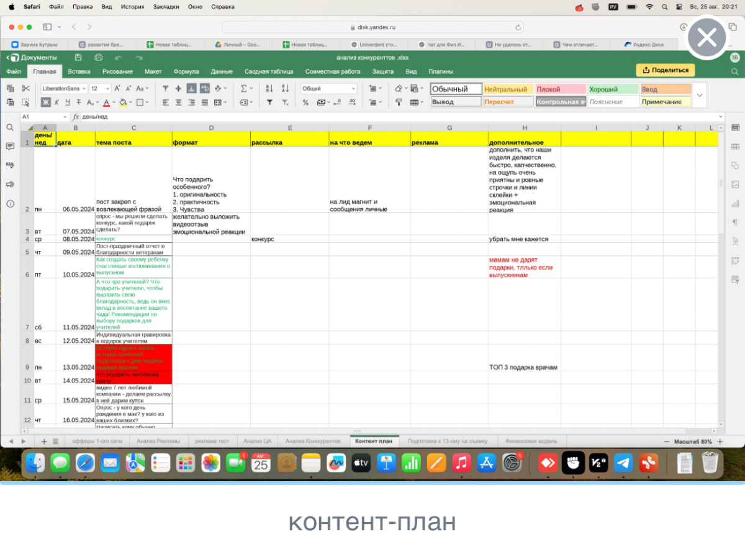Viewport: 745px width, 560px height.
Task: Click the Copy Style paint roller icon
Action: click(399, 102)
